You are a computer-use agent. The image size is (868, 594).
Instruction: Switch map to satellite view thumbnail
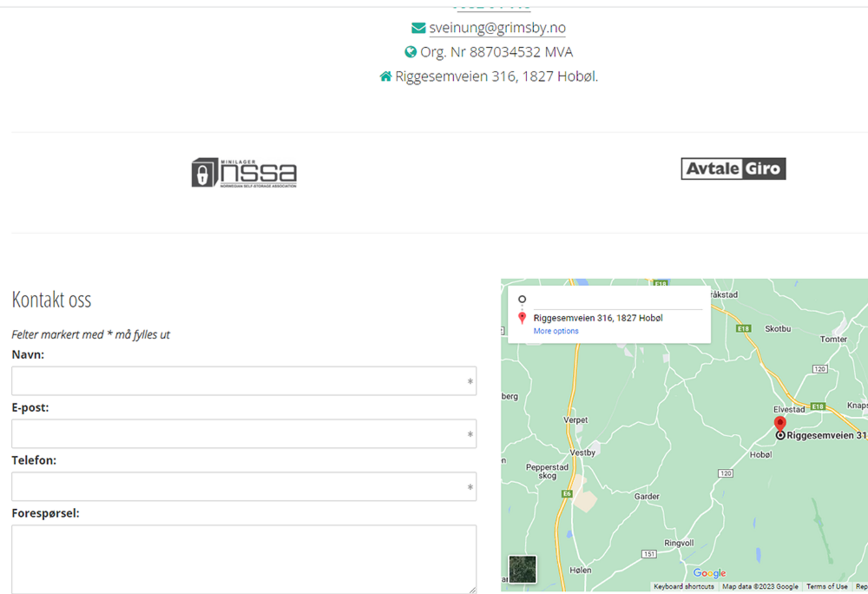pos(522,569)
